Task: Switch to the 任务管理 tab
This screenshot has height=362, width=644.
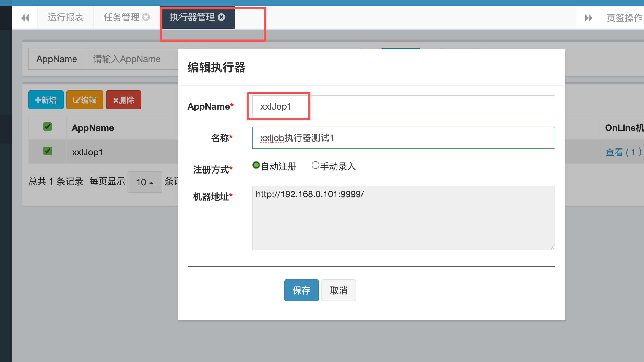Action: coord(121,17)
